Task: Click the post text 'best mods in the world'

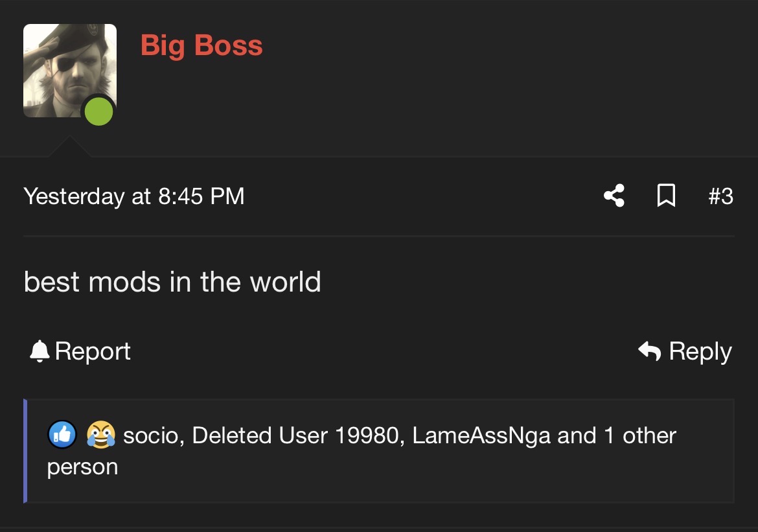Action: point(172,281)
